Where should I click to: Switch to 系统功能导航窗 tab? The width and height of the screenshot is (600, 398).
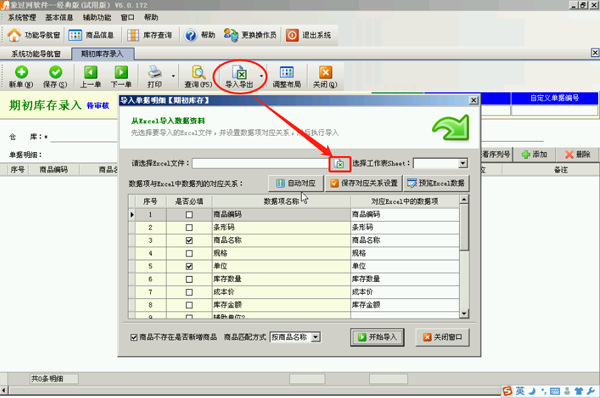pos(36,54)
